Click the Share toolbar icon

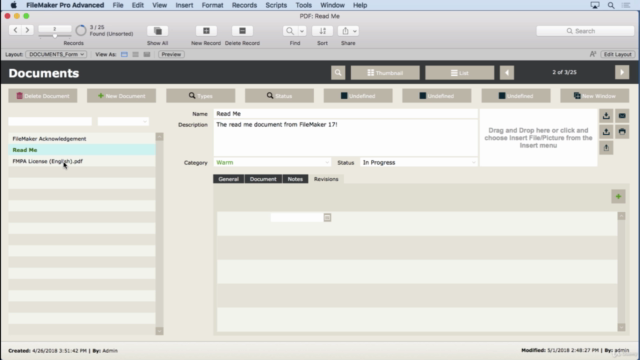pos(345,31)
